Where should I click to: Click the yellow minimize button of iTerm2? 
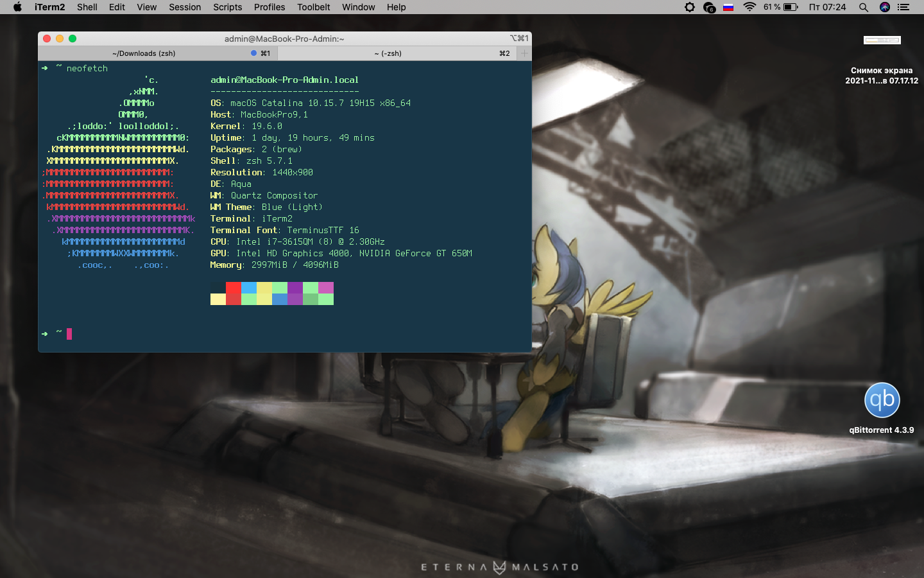point(60,39)
